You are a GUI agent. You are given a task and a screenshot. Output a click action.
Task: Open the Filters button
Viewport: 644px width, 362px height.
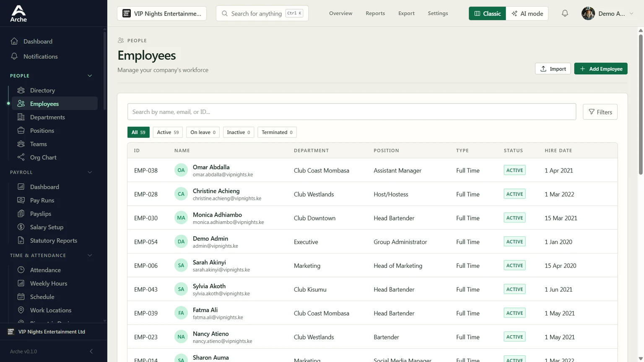click(x=600, y=112)
